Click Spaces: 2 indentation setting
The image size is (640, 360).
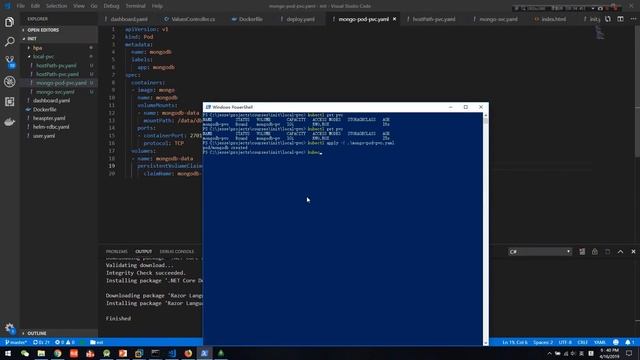543,342
